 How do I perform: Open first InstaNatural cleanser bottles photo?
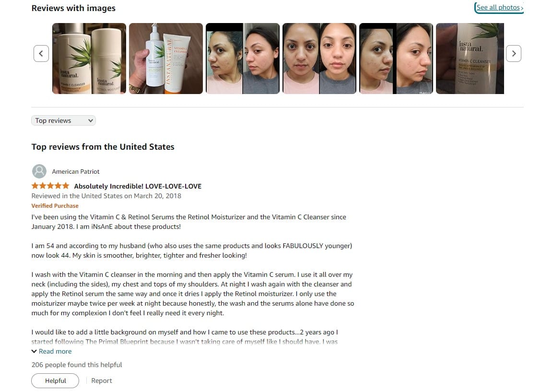tap(89, 59)
